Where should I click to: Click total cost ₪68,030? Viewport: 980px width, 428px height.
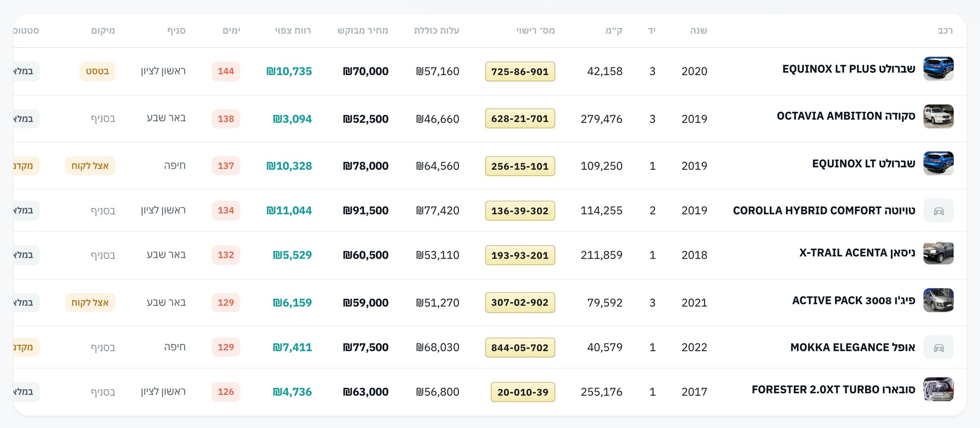438,347
